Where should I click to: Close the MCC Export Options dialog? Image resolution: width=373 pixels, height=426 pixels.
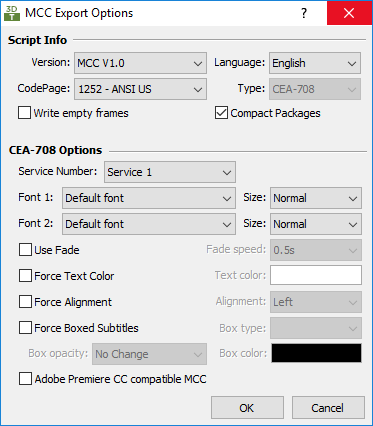point(349,13)
